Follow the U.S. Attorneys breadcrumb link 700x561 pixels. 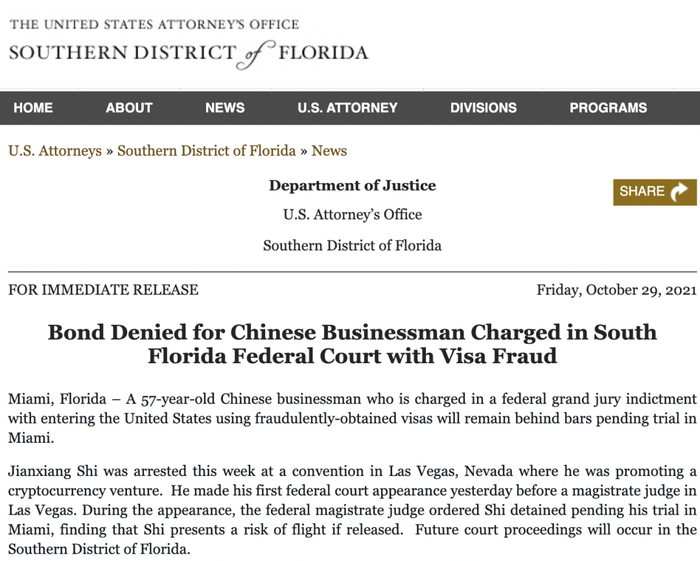click(55, 151)
